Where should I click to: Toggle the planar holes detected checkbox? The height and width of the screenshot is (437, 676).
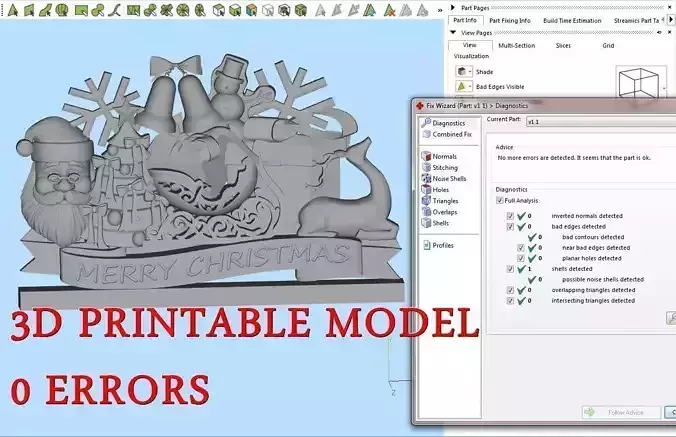click(x=521, y=258)
